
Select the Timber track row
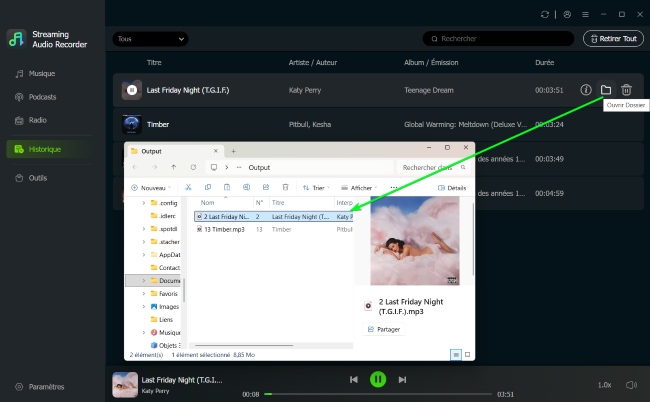[378, 124]
